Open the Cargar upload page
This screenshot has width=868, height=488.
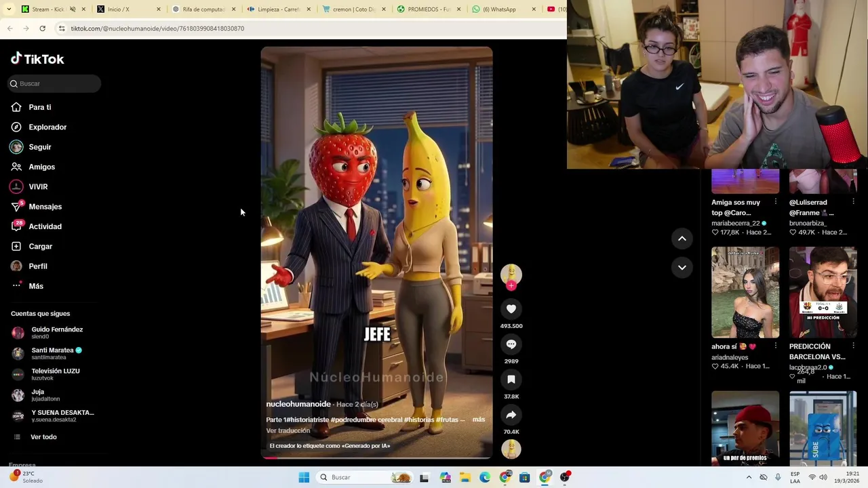32,246
